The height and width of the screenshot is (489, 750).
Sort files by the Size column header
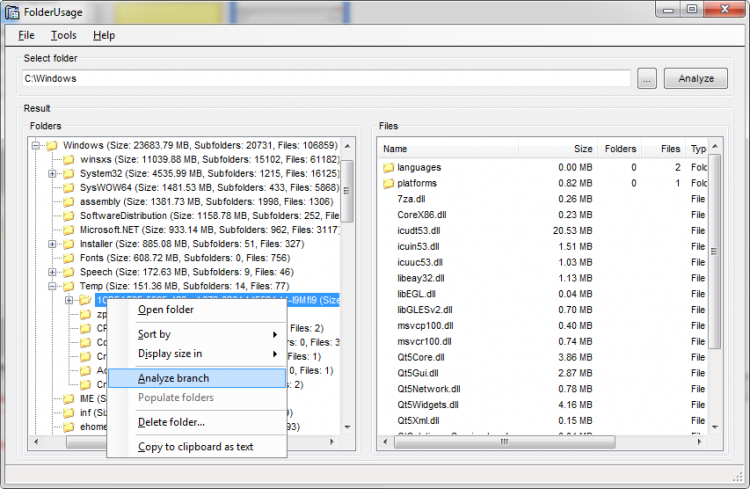[x=558, y=149]
